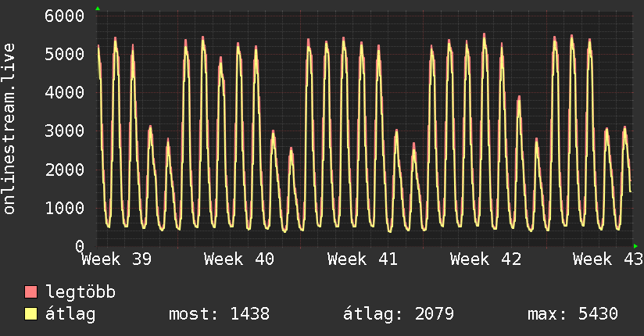
Task: Click the 1000 y-axis label
Action: (x=65, y=208)
